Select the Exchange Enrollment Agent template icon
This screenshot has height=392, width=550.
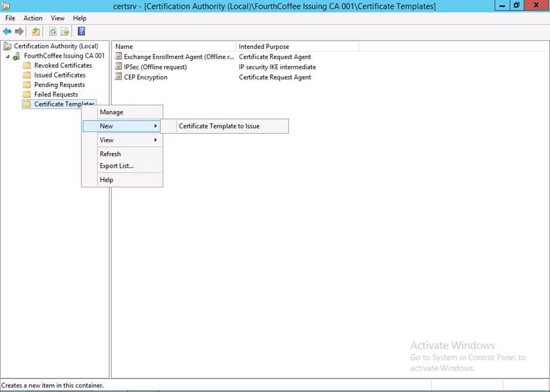[x=118, y=57]
